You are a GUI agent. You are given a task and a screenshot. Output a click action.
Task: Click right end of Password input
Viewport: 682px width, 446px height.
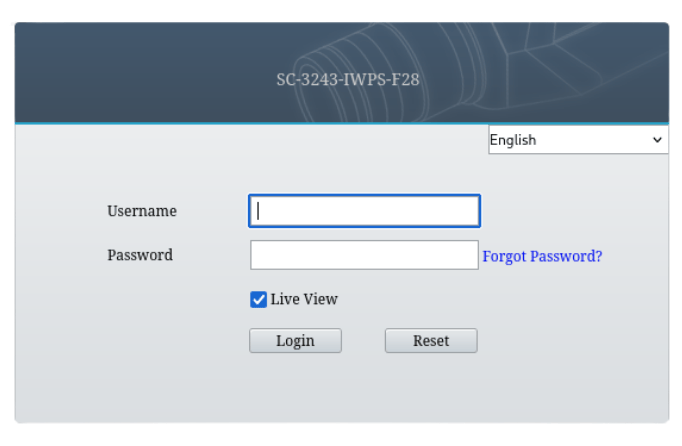(x=468, y=255)
